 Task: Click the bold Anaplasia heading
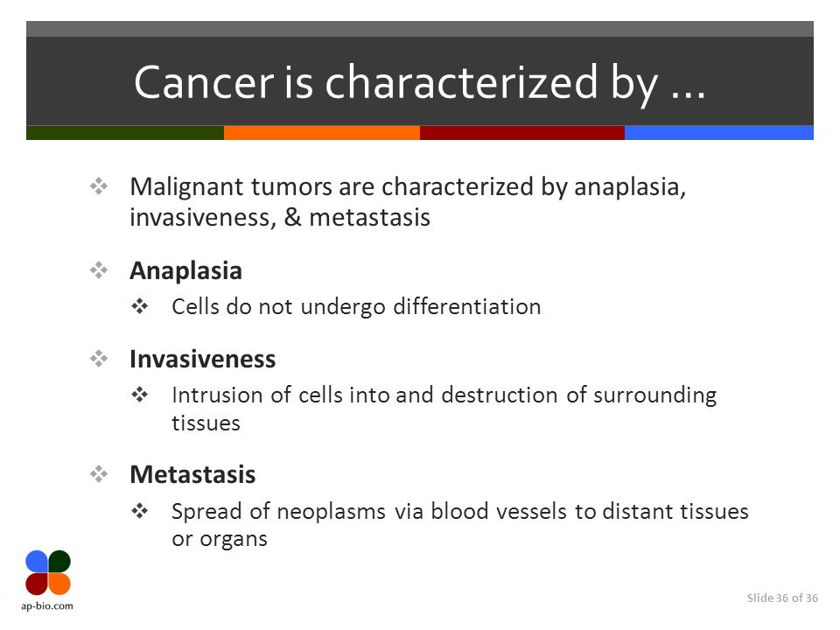tap(185, 270)
